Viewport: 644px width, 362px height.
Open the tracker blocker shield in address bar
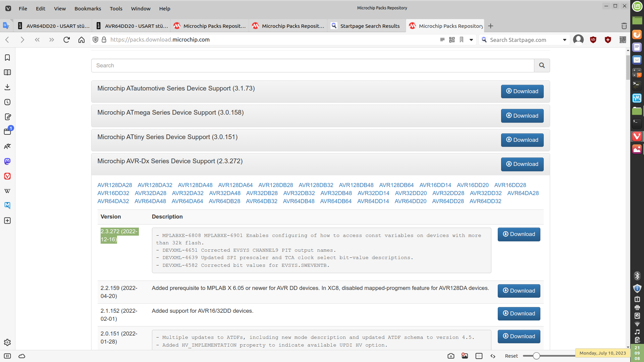(x=95, y=40)
